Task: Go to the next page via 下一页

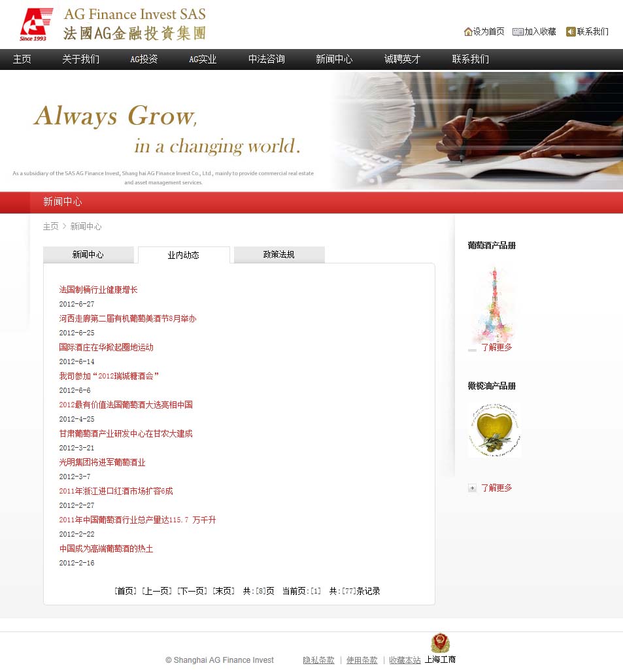Action: [x=192, y=591]
